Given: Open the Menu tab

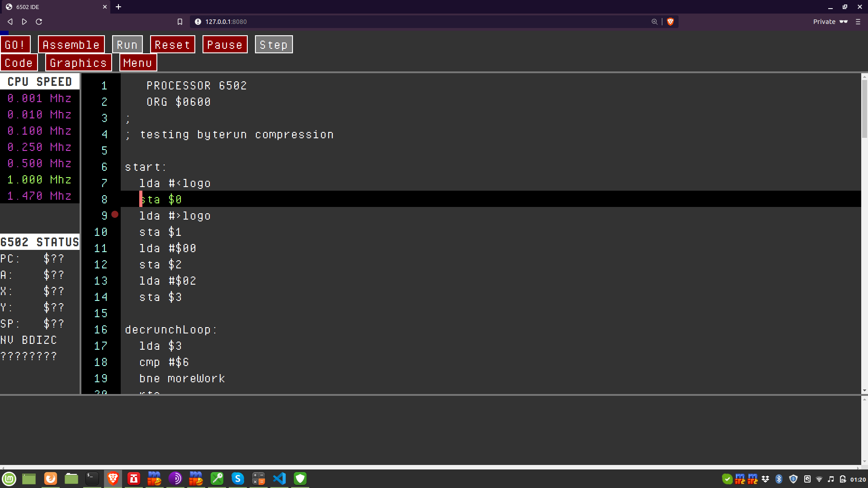Looking at the screenshot, I should coord(138,63).
